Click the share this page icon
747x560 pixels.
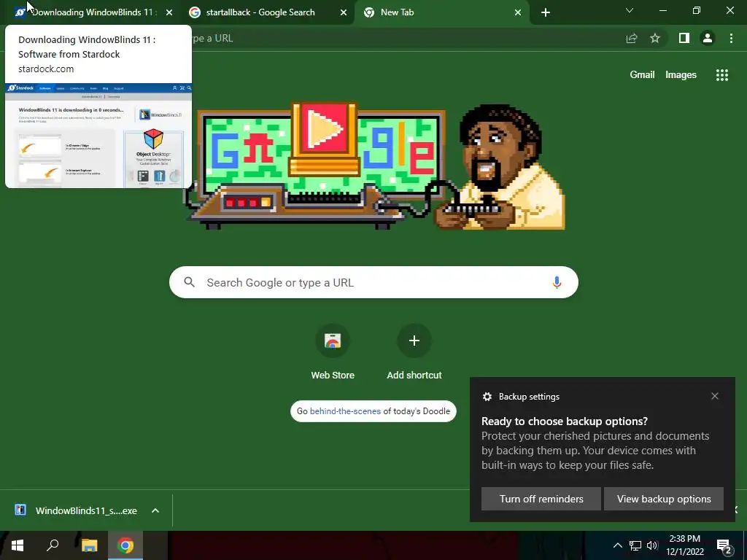coord(632,38)
